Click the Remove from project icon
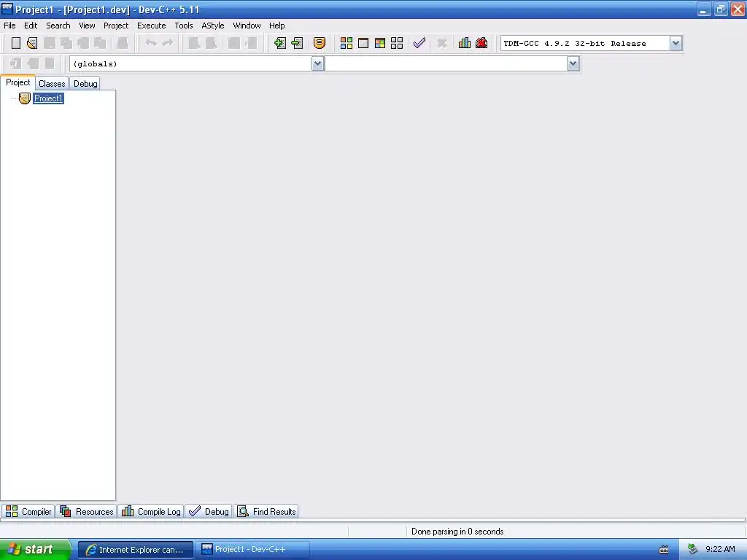747x560 pixels. [298, 43]
